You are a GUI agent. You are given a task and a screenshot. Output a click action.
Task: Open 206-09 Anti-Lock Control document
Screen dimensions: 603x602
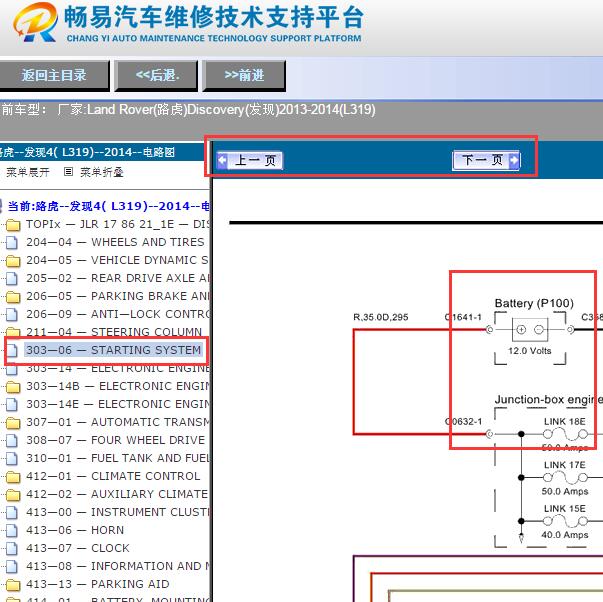click(118, 314)
